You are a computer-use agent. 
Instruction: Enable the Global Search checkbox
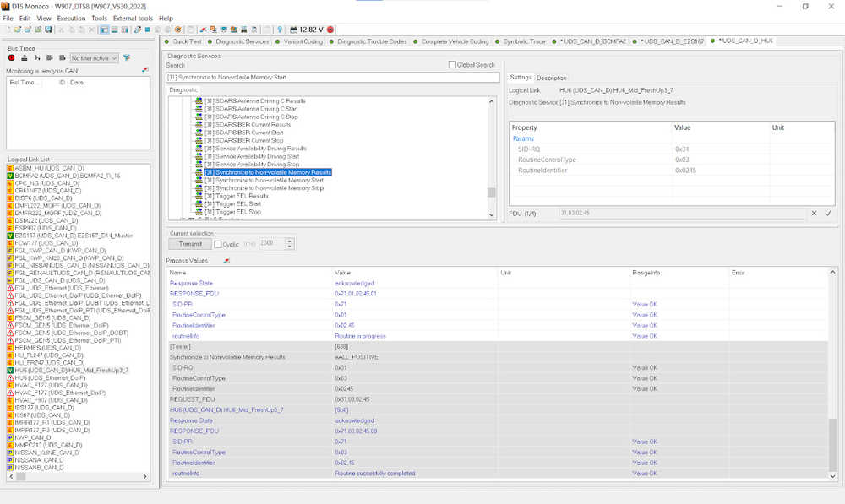452,65
